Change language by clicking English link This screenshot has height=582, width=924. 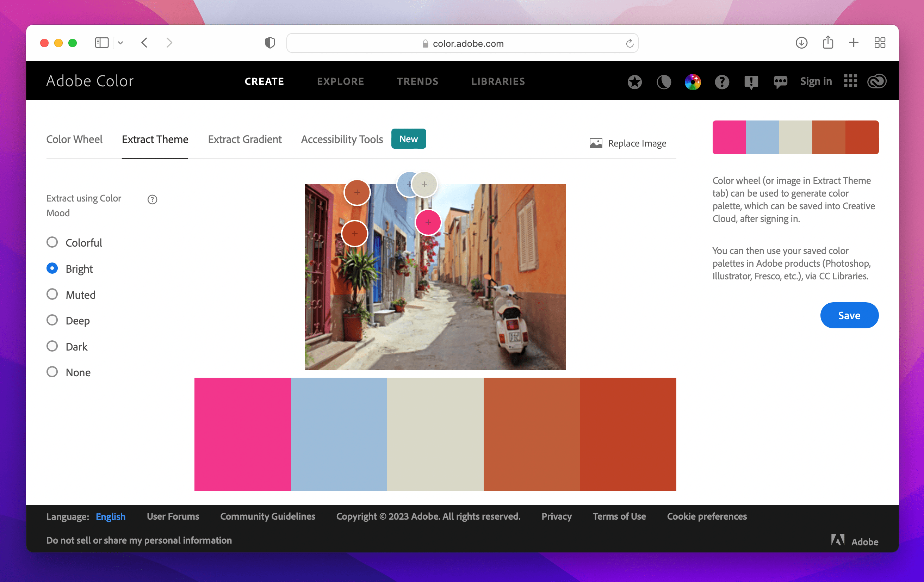coord(110,516)
